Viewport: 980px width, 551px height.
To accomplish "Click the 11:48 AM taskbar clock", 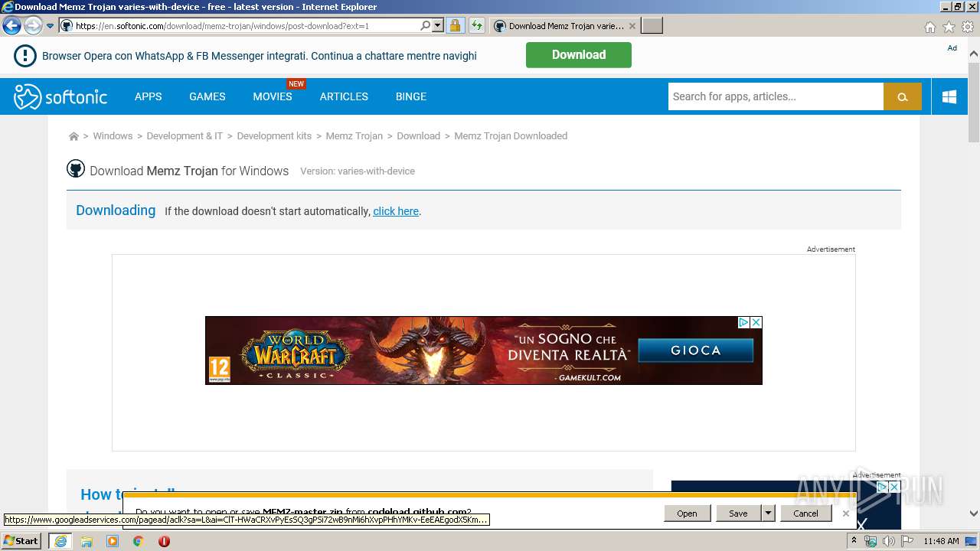I will click(941, 541).
